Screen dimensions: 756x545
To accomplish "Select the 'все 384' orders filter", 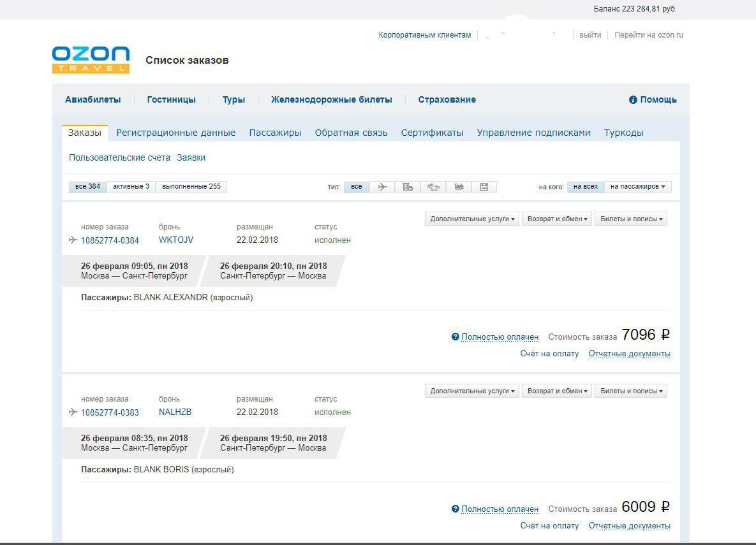I will click(x=87, y=187).
